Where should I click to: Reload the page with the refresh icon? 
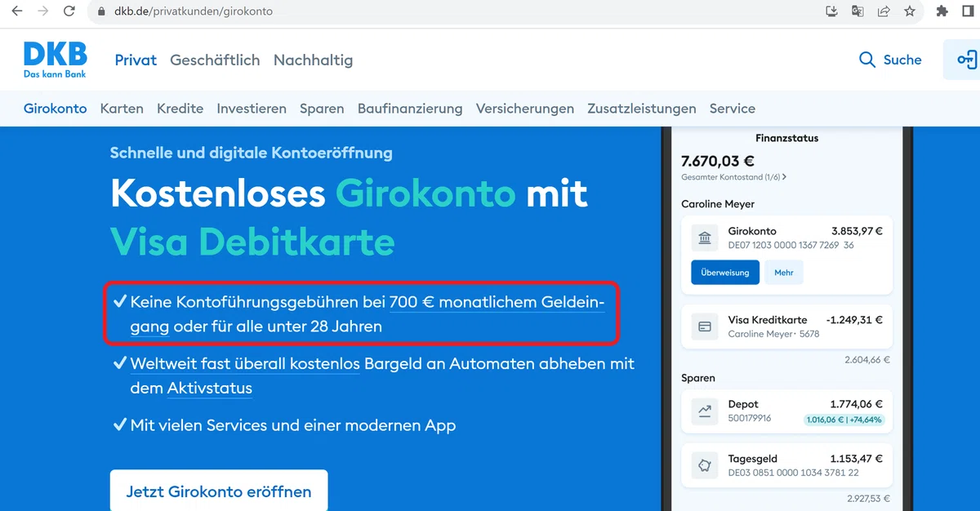[x=69, y=11]
